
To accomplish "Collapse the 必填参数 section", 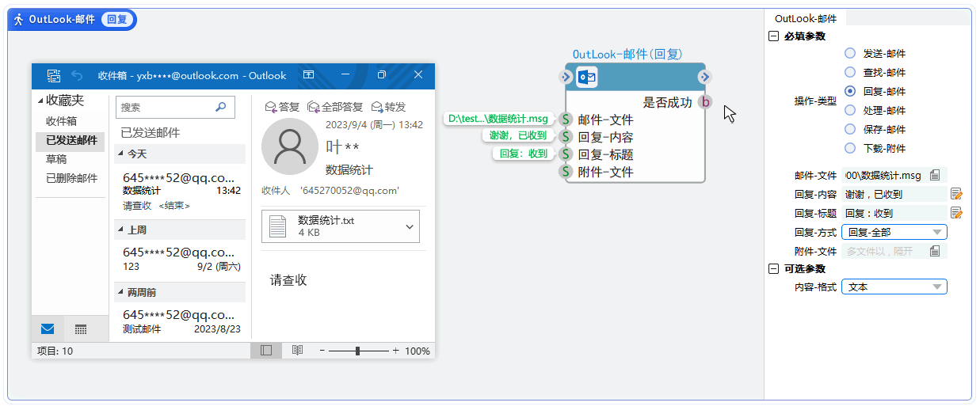I will click(773, 36).
